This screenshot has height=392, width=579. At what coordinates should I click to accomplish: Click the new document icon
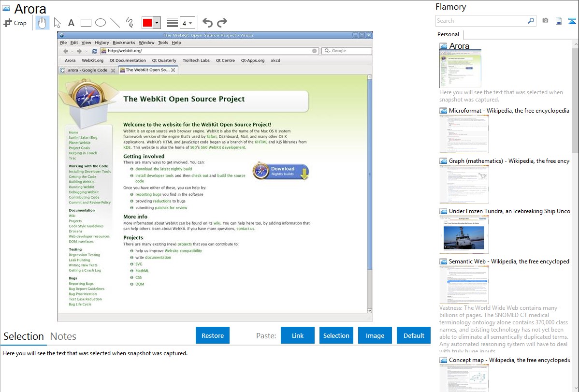pos(559,21)
